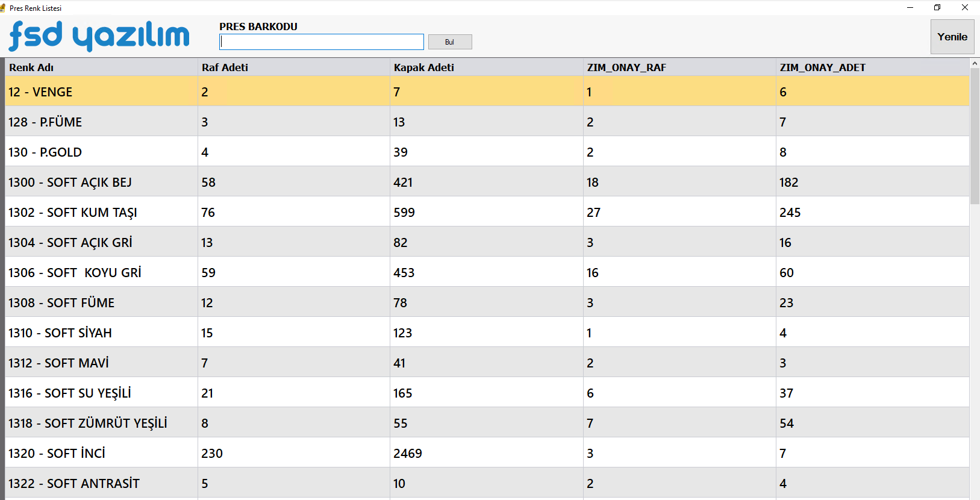
Task: Minimize the Pres Renk Listesi window
Action: tap(910, 8)
